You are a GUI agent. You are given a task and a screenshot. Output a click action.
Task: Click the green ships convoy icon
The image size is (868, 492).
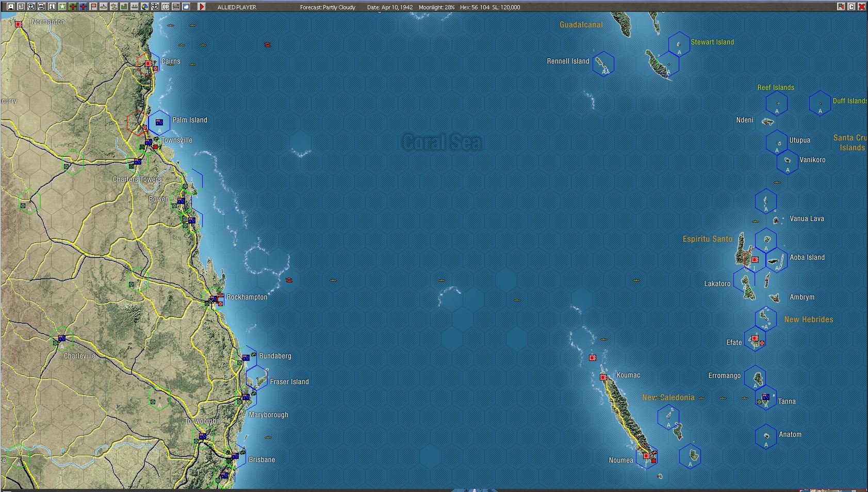pos(135,7)
